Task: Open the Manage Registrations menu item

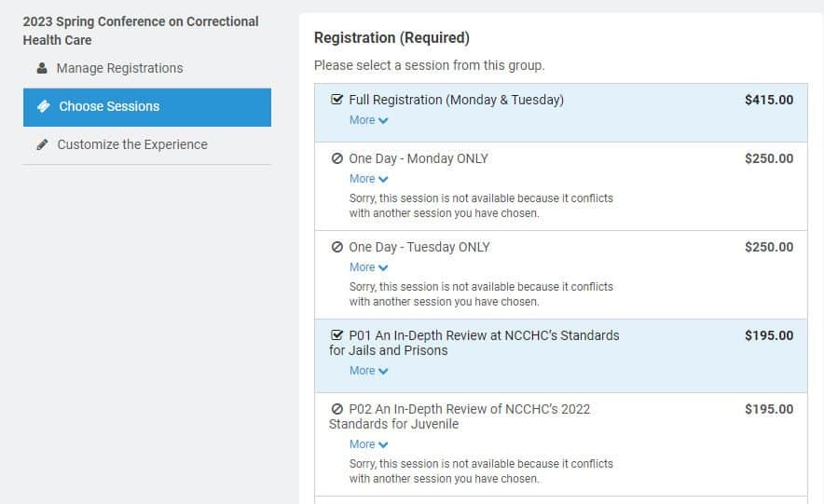Action: 119,68
